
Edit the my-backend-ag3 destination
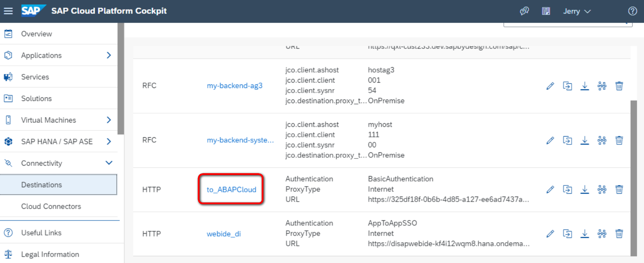[550, 86]
